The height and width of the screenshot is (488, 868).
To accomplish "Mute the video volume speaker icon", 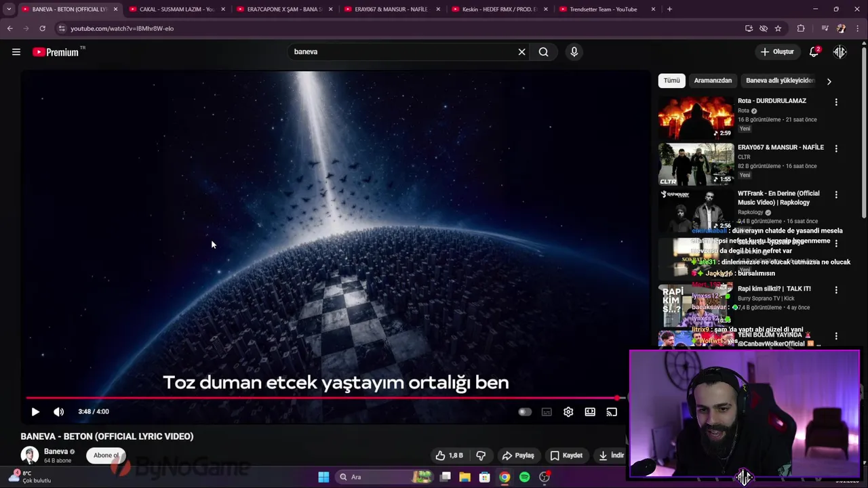I will point(59,411).
